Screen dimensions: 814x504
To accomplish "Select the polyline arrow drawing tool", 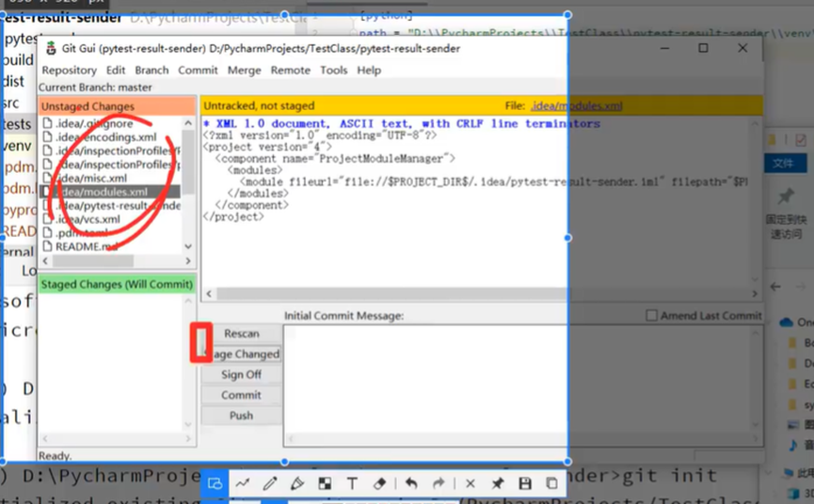I will 243,483.
